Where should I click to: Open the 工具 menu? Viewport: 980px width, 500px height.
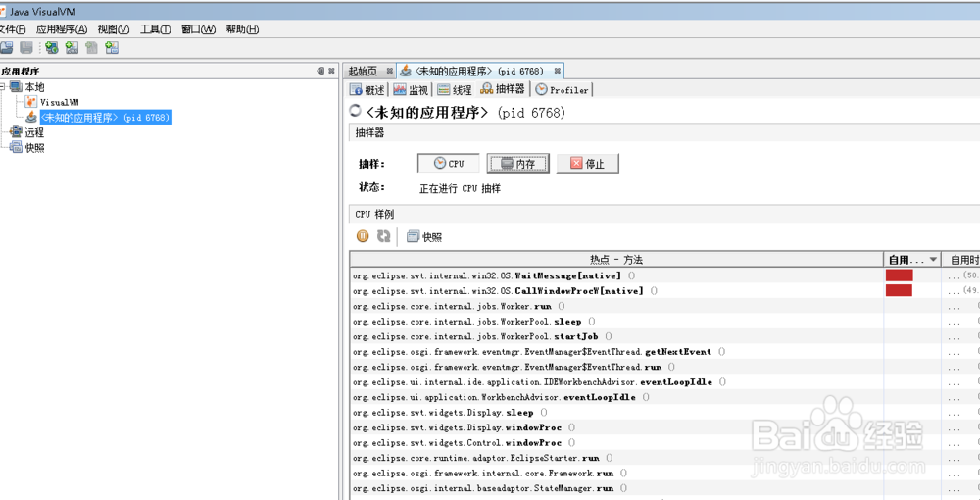coord(155,29)
